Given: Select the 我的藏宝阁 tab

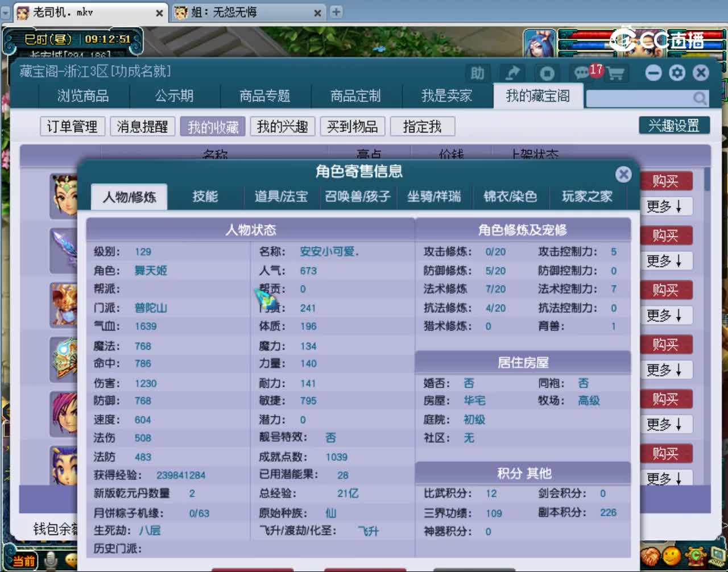Looking at the screenshot, I should tap(538, 96).
